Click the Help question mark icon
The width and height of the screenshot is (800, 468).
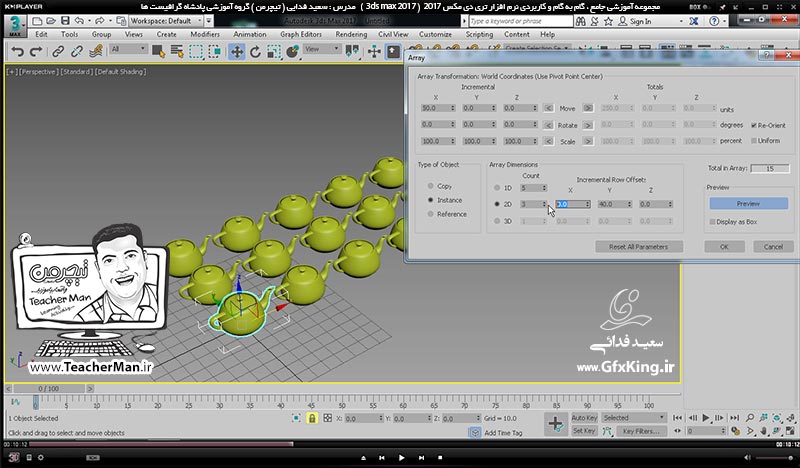click(714, 21)
